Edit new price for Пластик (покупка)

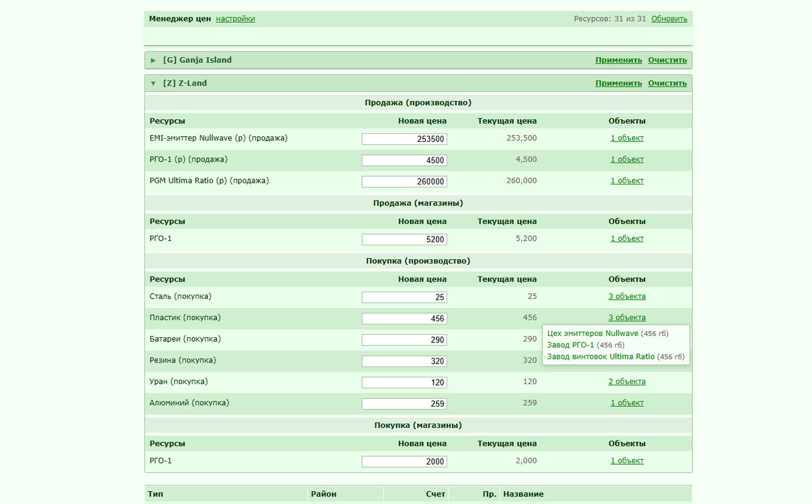(x=404, y=318)
